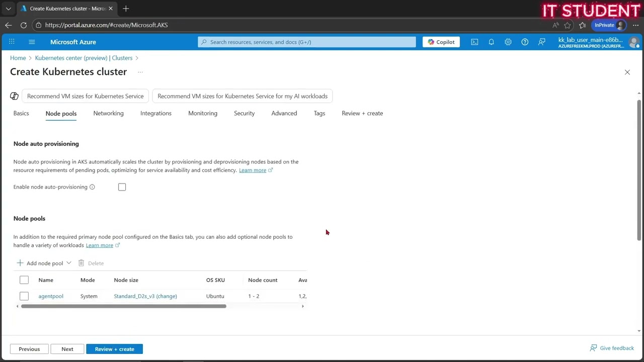Click the Copilot recommendations icon

point(14,96)
